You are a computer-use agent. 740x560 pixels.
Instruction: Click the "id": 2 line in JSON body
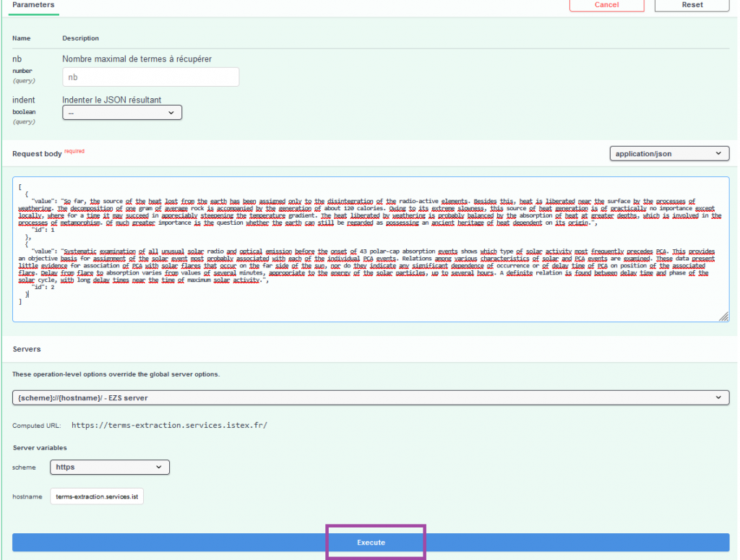click(x=43, y=287)
